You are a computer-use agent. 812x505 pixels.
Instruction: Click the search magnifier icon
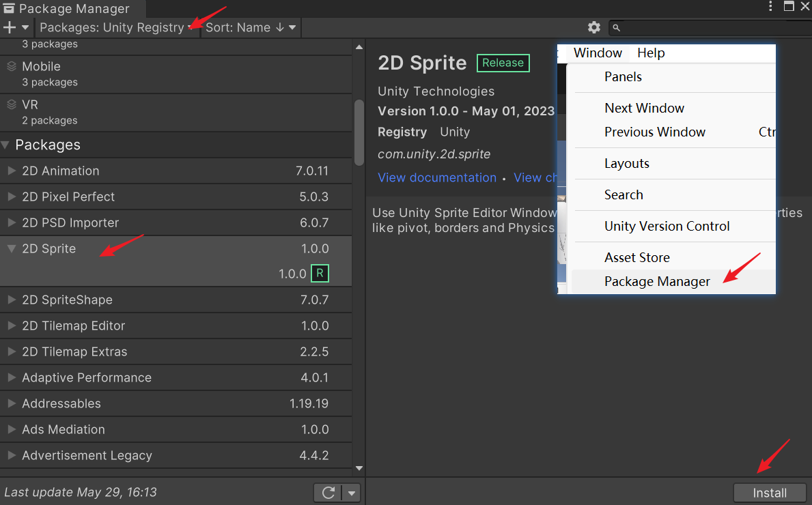click(x=616, y=28)
